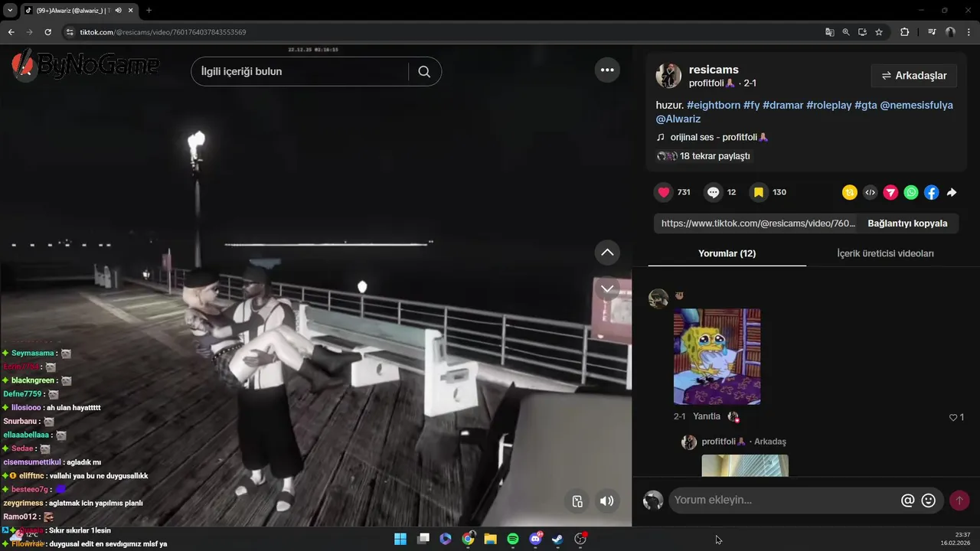
Task: Go to the previous video with up chevron
Action: 607,253
